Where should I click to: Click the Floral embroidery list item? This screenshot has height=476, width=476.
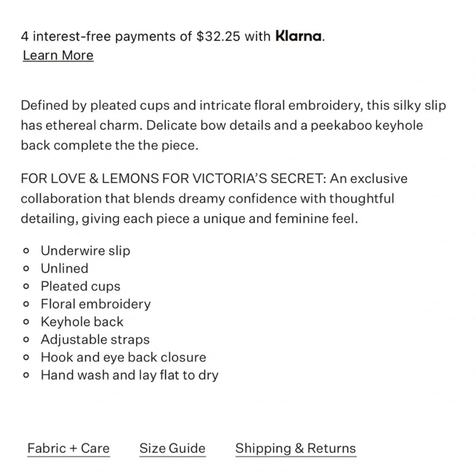[96, 304]
